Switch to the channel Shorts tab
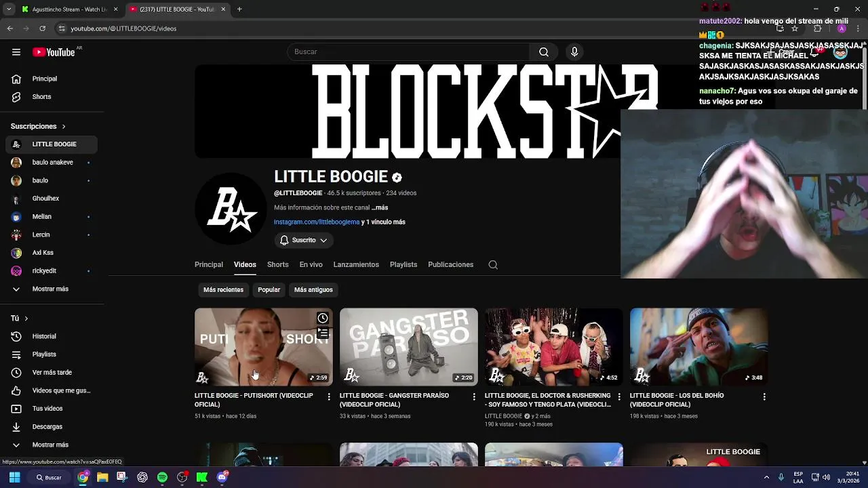868x488 pixels. point(277,265)
